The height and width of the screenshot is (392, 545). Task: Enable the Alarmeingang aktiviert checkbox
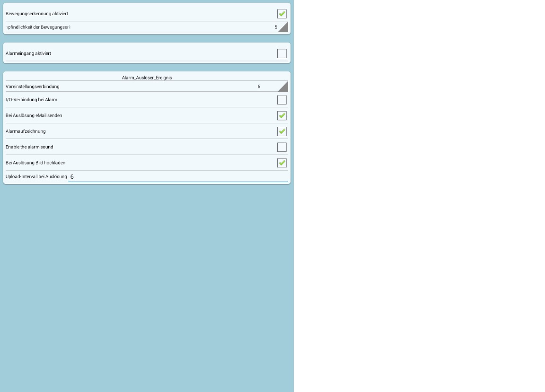coord(282,53)
